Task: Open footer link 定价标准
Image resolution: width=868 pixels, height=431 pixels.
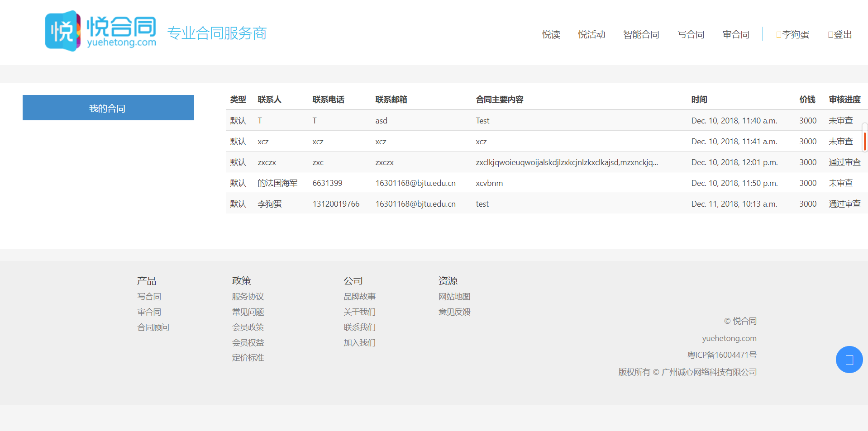Action: click(x=248, y=358)
